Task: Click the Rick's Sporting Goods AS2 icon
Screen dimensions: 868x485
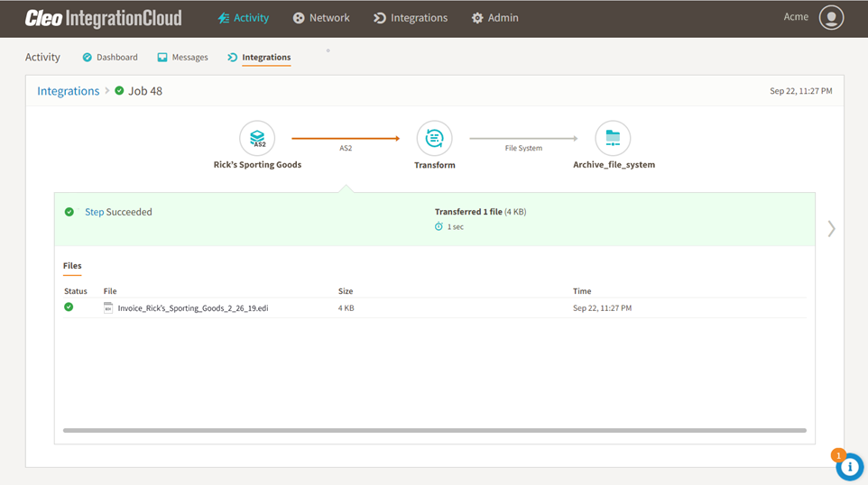Action: pyautogui.click(x=257, y=139)
